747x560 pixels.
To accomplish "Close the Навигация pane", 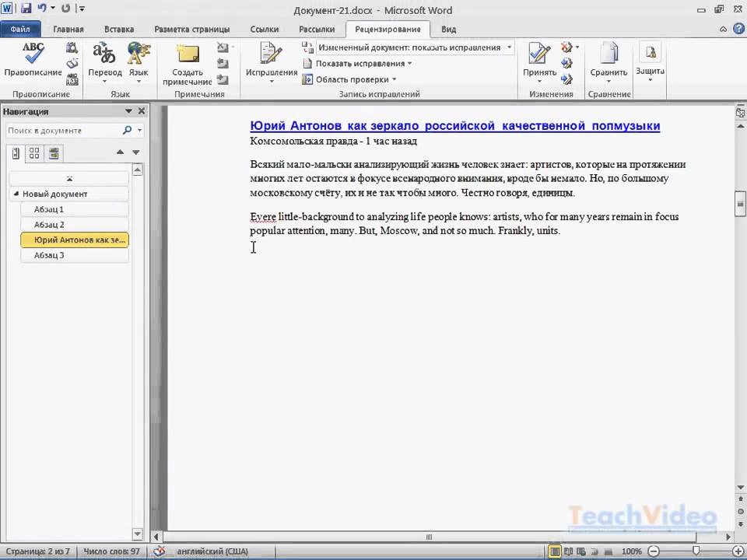I will point(142,111).
